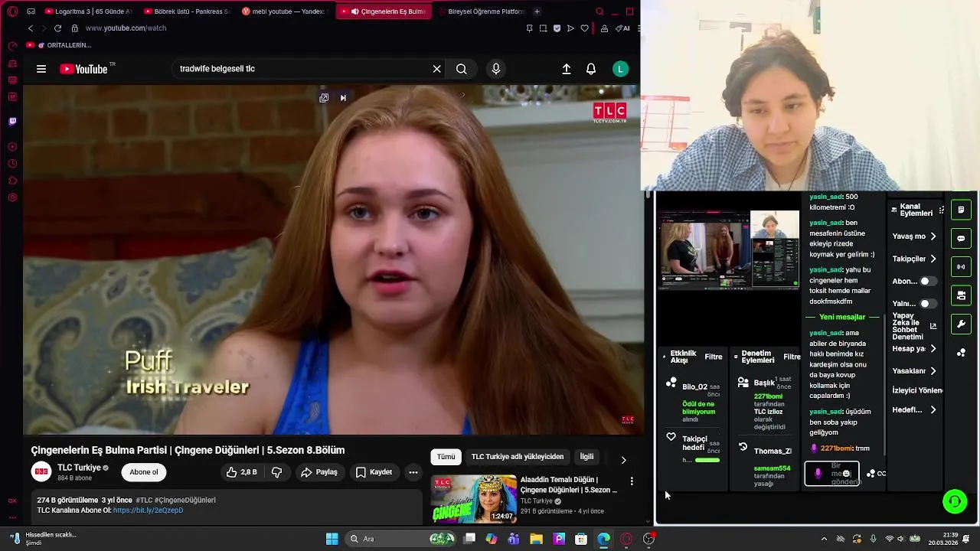This screenshot has height=551, width=980.
Task: Expand the Hesap ya... option
Action: 915,348
